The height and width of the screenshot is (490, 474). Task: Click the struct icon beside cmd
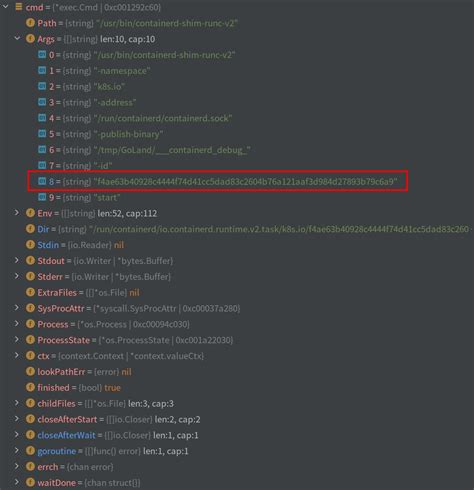pyautogui.click(x=19, y=7)
